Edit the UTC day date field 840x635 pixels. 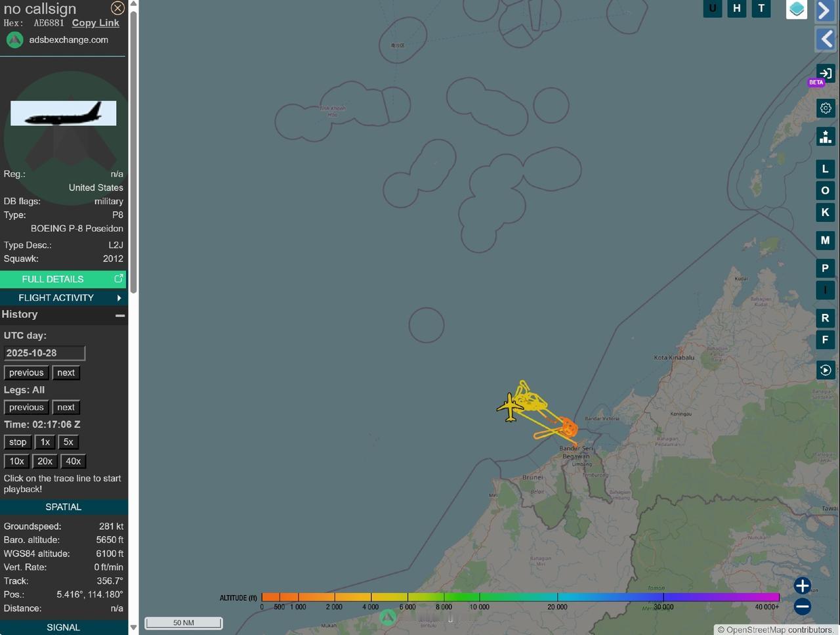[45, 353]
